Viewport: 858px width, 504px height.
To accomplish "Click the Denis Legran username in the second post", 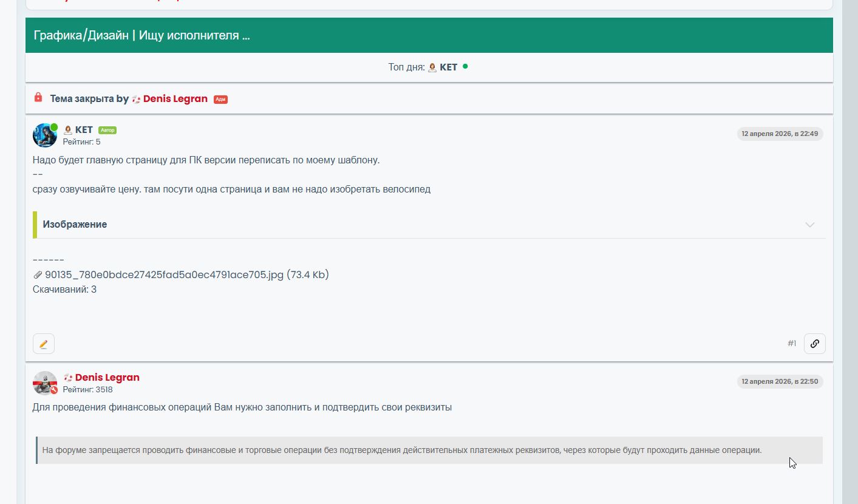I will [x=107, y=378].
